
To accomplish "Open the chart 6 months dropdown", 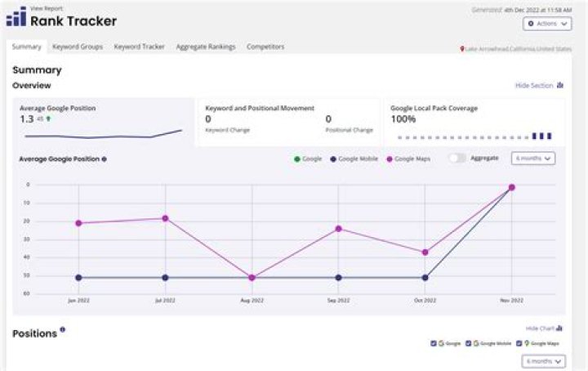I will click(x=532, y=159).
